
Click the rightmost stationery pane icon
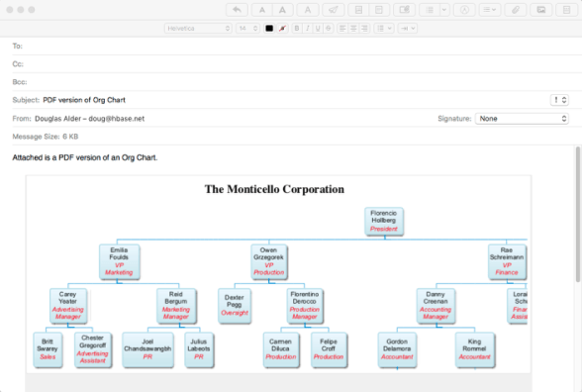coord(566,10)
